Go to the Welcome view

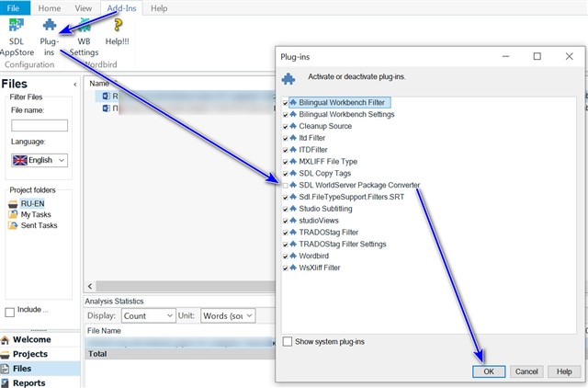40,339
